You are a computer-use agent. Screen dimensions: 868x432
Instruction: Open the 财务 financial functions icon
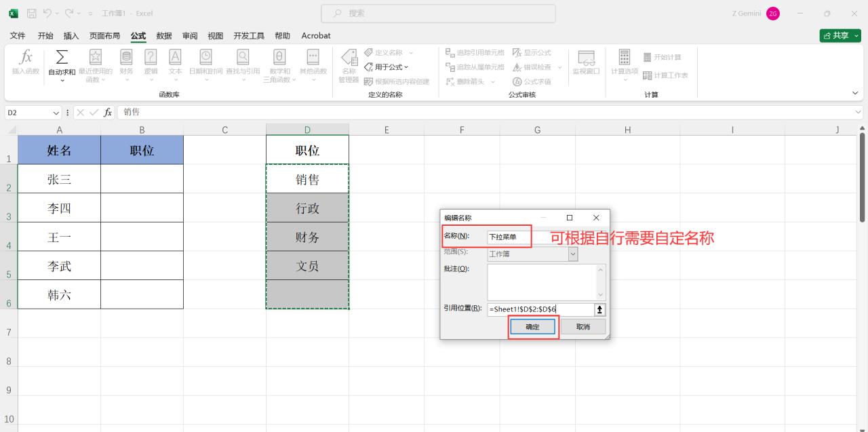(x=126, y=58)
